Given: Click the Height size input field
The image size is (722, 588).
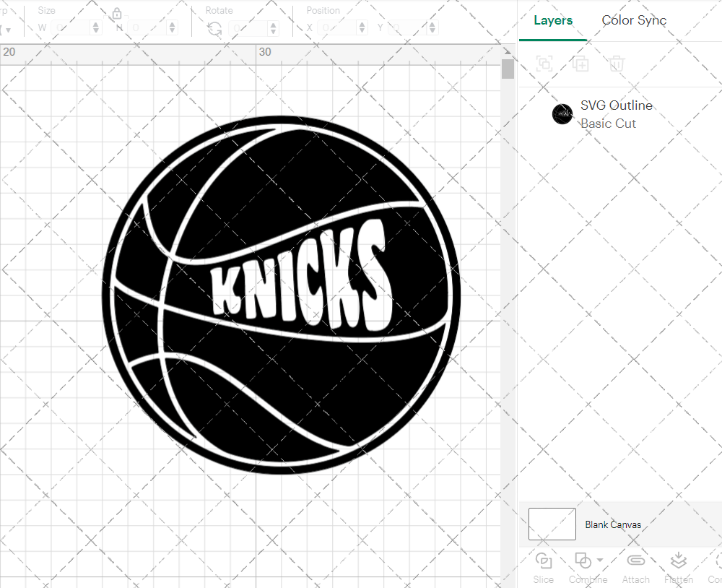Looking at the screenshot, I should (x=148, y=28).
